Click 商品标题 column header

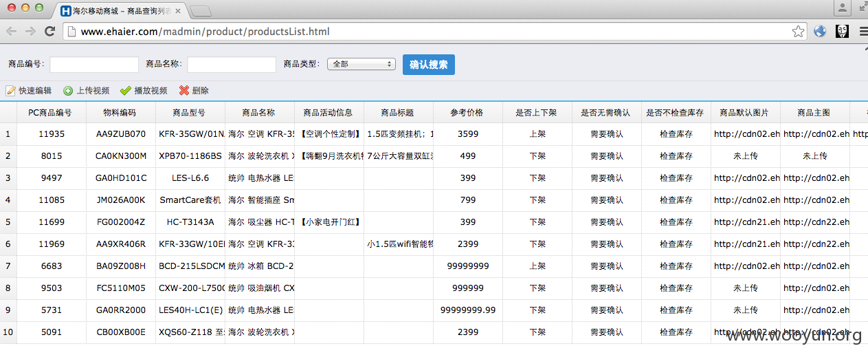pyautogui.click(x=399, y=113)
